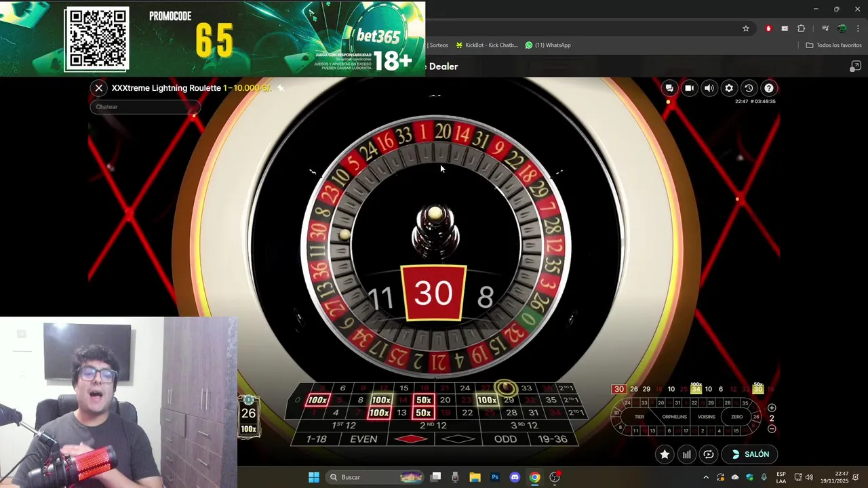
Task: Bookmark page with Chrome star icon
Action: pos(746,28)
